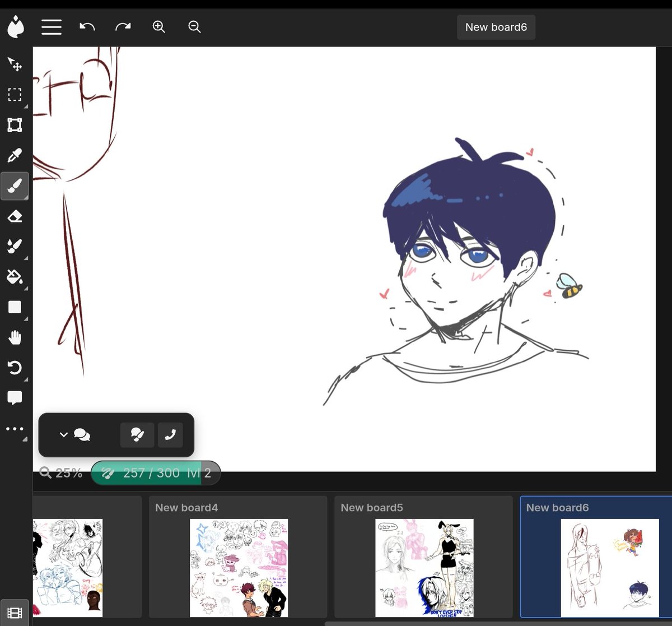This screenshot has height=626, width=672.
Task: Open the New board4 thumbnail
Action: pyautogui.click(x=238, y=557)
